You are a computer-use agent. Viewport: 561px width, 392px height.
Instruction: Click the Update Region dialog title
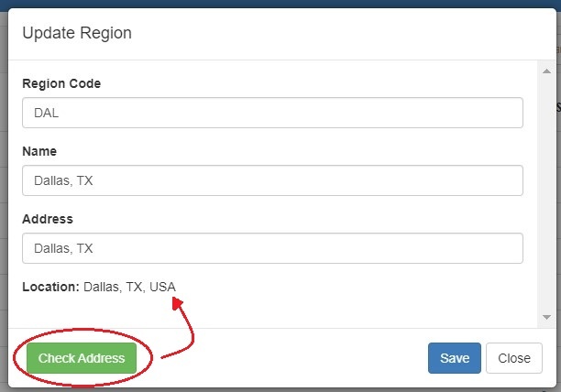(77, 33)
